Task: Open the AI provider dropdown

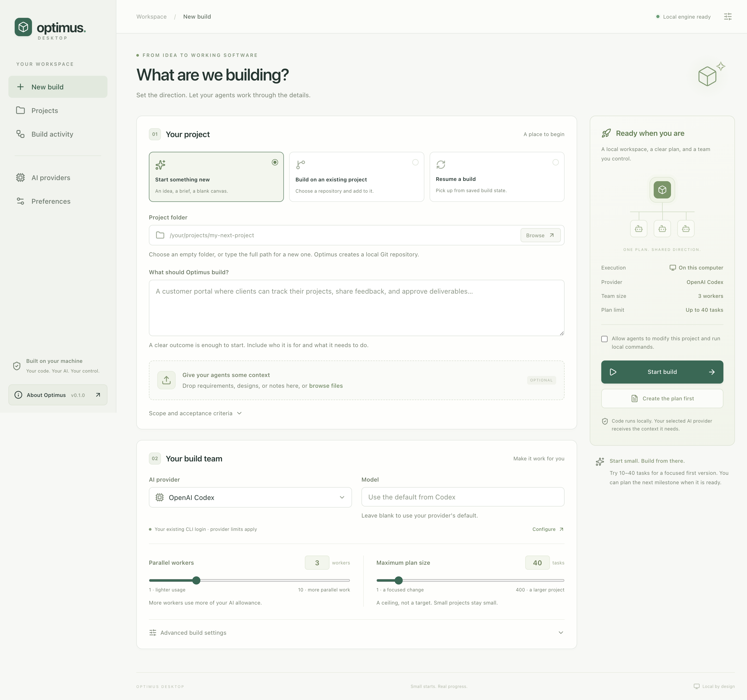Action: 250,497
